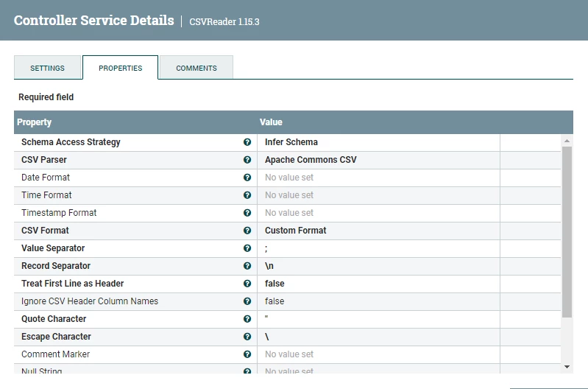Image resolution: width=588 pixels, height=389 pixels.
Task: Edit Treat First Line as Header false value
Action: (378, 284)
